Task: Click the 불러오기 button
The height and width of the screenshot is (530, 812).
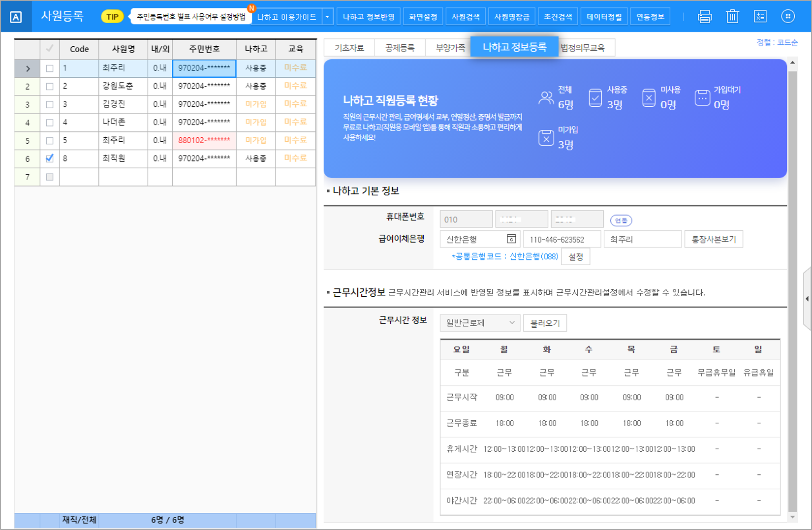Action: pos(545,323)
